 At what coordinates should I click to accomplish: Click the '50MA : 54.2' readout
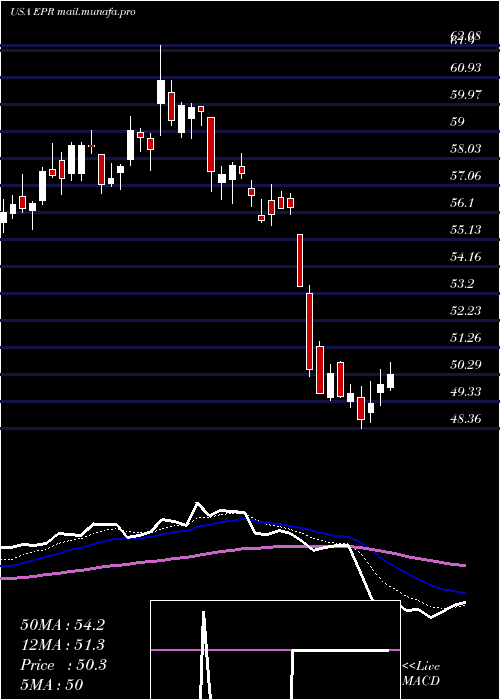coord(62,625)
